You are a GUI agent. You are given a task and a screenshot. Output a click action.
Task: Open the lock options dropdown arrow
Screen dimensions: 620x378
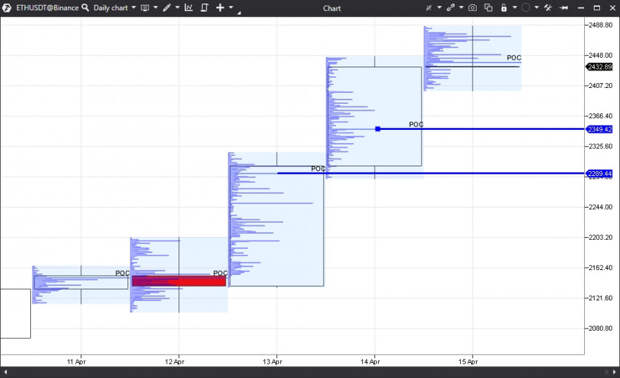point(514,8)
